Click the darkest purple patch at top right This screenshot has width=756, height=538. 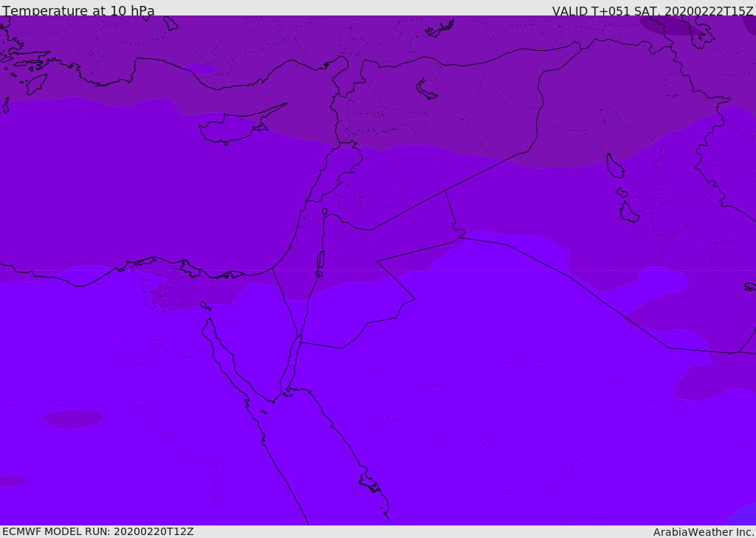[668, 27]
